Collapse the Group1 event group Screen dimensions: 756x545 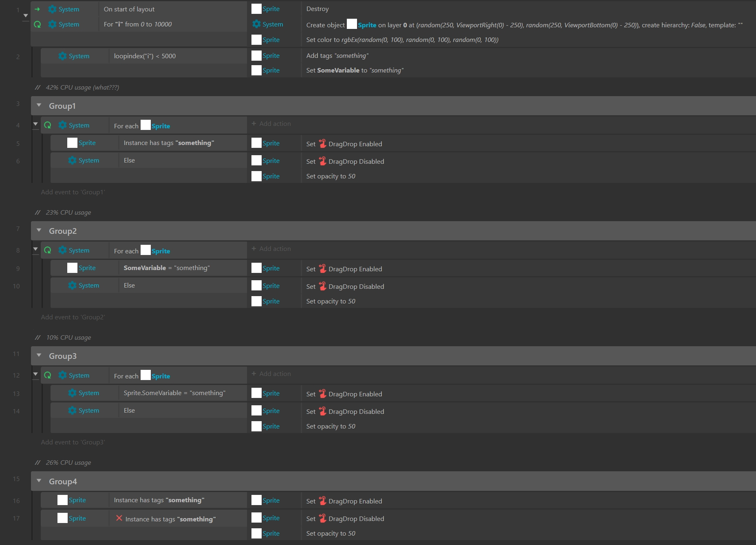39,105
